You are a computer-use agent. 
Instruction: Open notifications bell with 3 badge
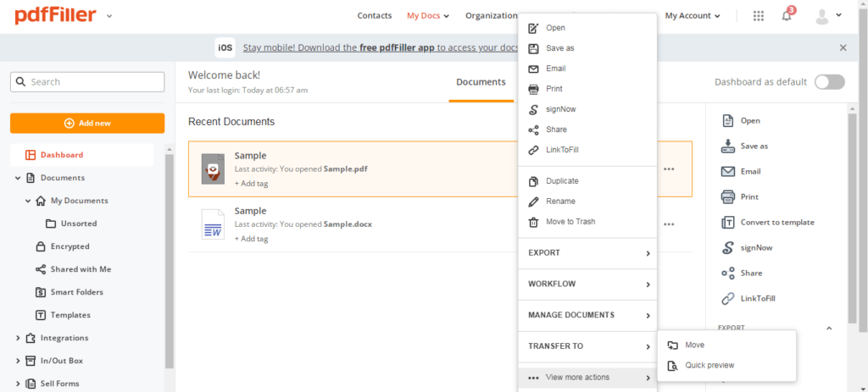787,15
